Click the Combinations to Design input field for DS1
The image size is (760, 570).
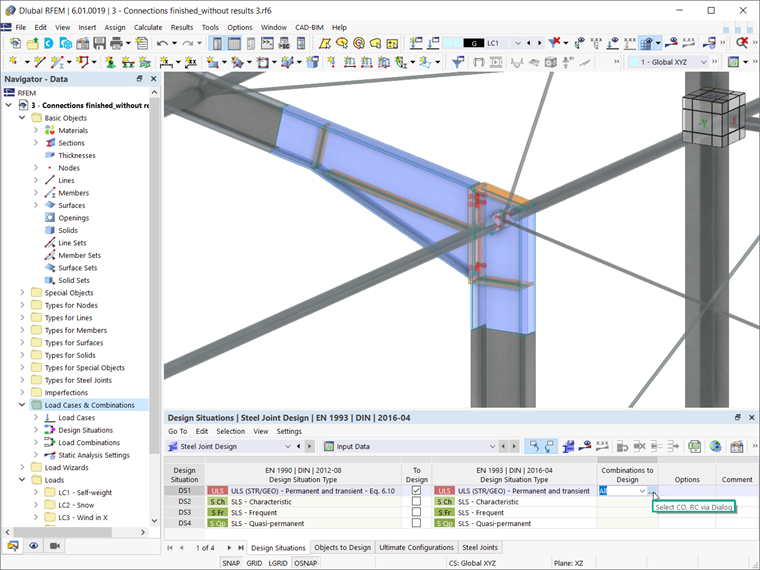coord(622,491)
